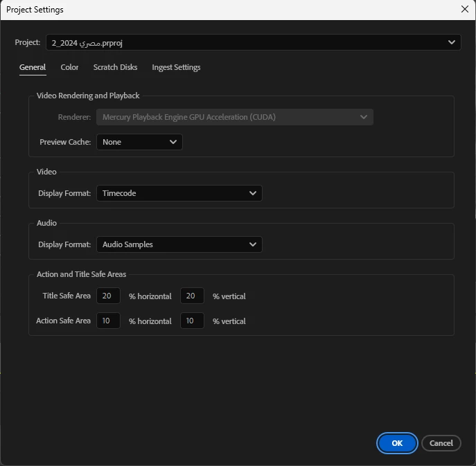Expand the Video Display Format Timecode dropdown
The height and width of the screenshot is (466, 476).
tap(179, 193)
